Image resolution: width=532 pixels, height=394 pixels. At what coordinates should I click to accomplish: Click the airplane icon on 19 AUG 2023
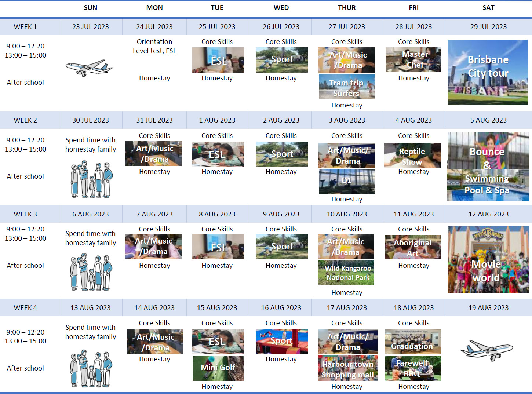coord(487,350)
